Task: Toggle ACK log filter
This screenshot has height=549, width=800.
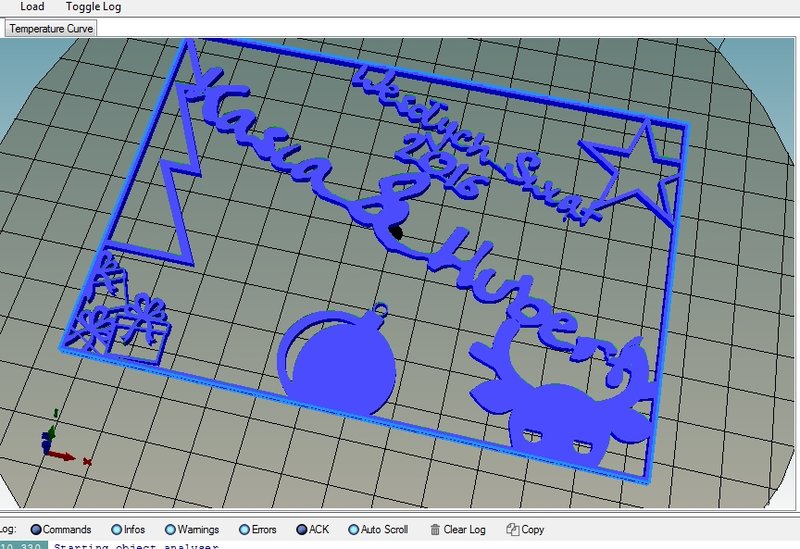Action: click(313, 530)
